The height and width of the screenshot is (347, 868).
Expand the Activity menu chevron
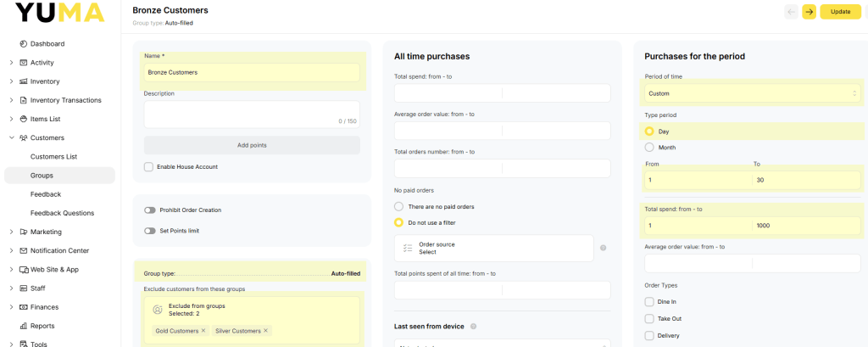[x=12, y=63]
